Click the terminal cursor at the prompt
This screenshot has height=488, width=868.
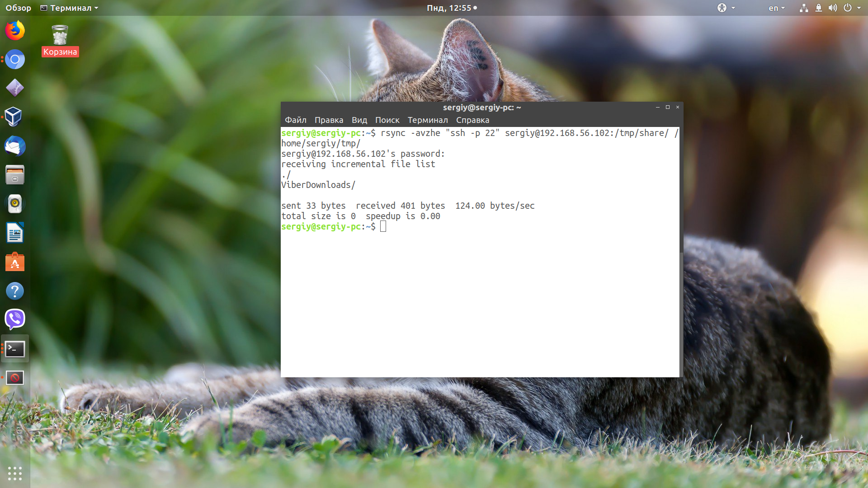coord(383,226)
